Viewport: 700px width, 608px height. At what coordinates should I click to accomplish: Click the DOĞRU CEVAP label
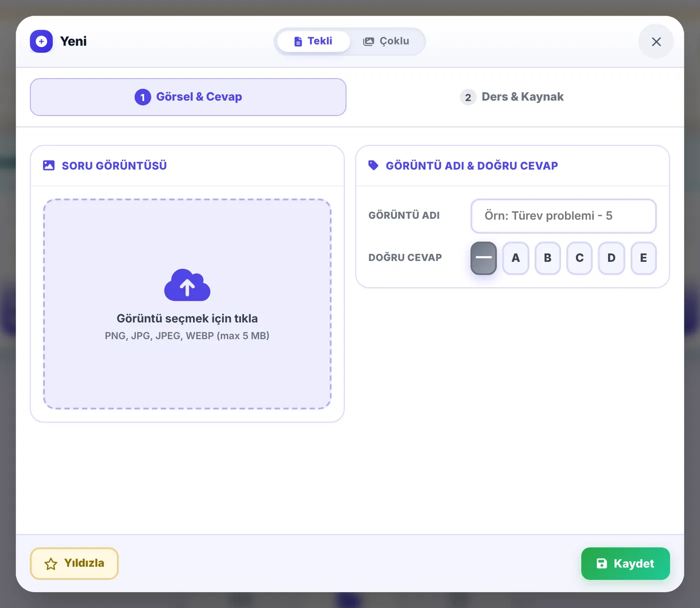click(405, 257)
